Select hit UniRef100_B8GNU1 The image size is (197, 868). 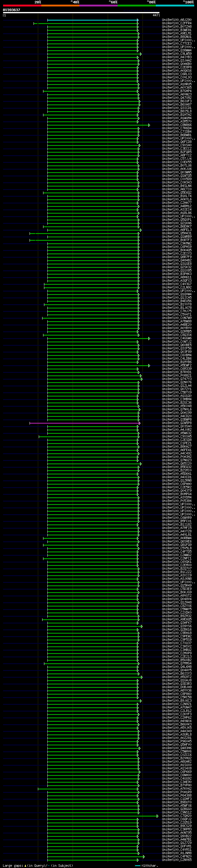point(177,37)
